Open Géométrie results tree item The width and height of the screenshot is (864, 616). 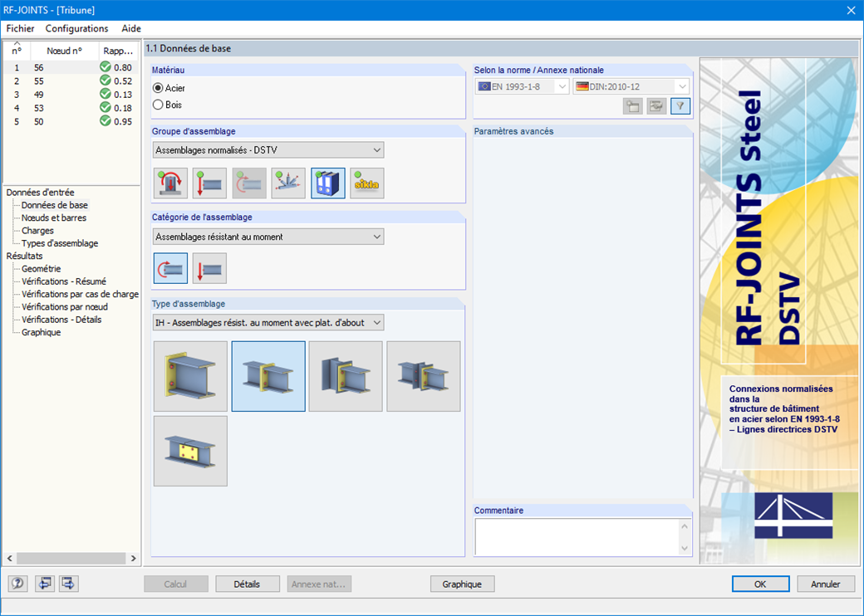pos(42,269)
